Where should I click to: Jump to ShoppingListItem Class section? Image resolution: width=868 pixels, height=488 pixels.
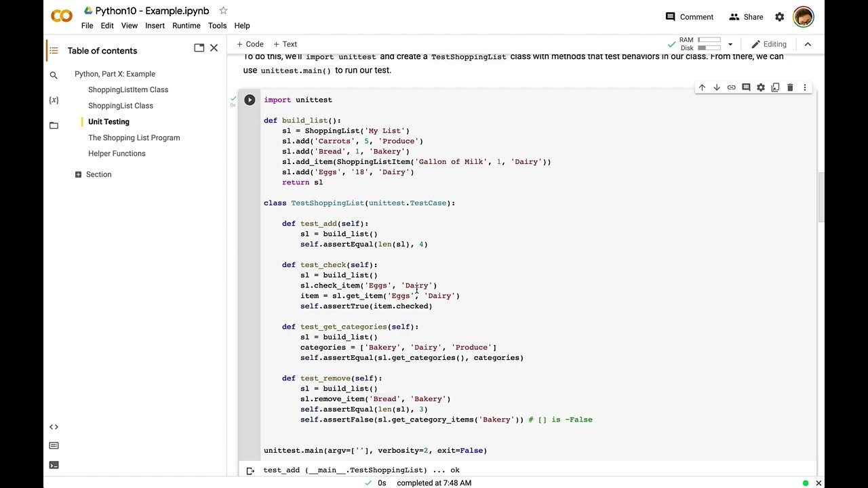pos(128,89)
